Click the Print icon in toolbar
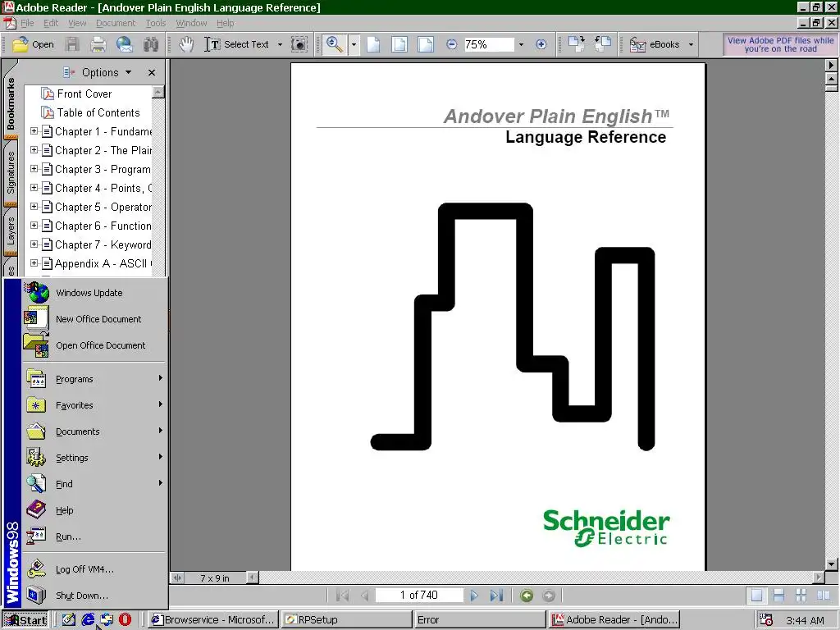Viewport: 840px width, 630px height. pos(98,44)
